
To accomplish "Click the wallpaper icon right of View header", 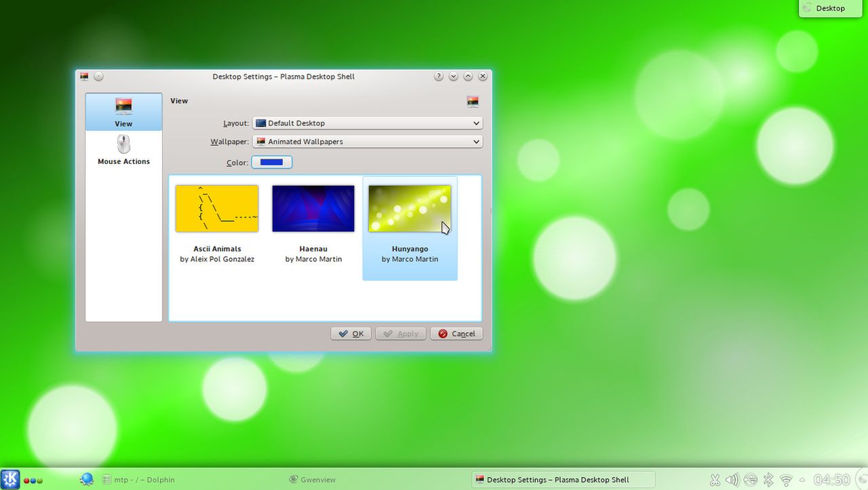I will coord(473,102).
